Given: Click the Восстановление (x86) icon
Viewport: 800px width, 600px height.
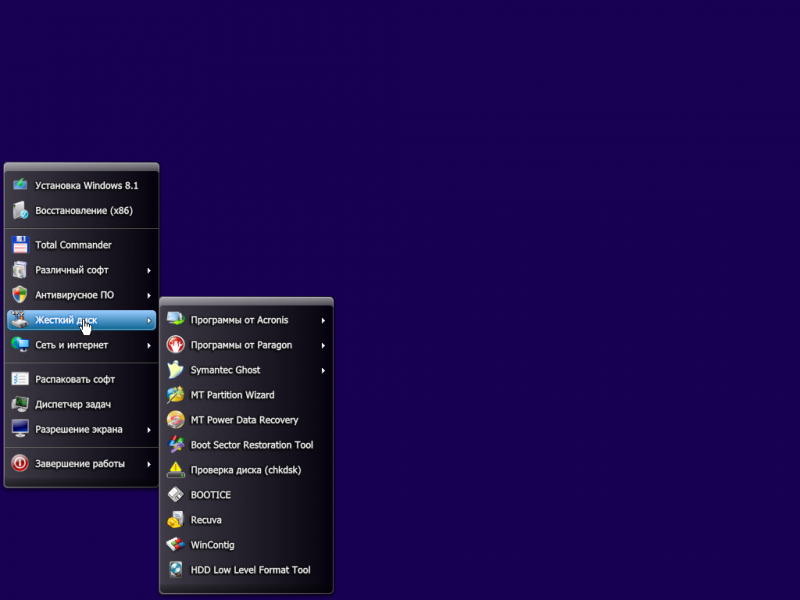Looking at the screenshot, I should [20, 210].
